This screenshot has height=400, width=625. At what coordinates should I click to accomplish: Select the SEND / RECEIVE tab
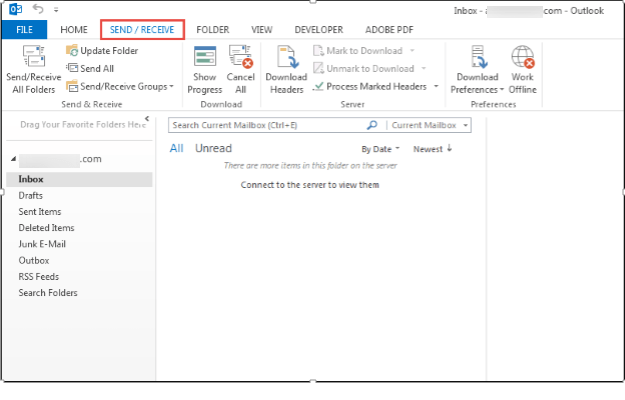point(142,29)
